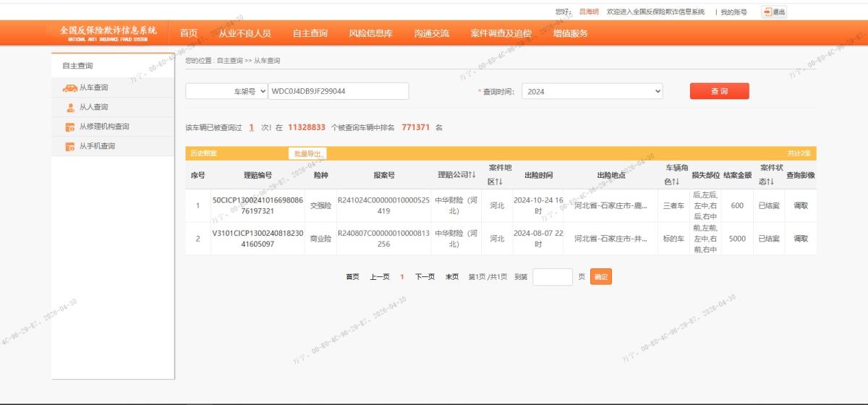
Task: Click the icon beside 从手机查询
Action: click(x=70, y=147)
